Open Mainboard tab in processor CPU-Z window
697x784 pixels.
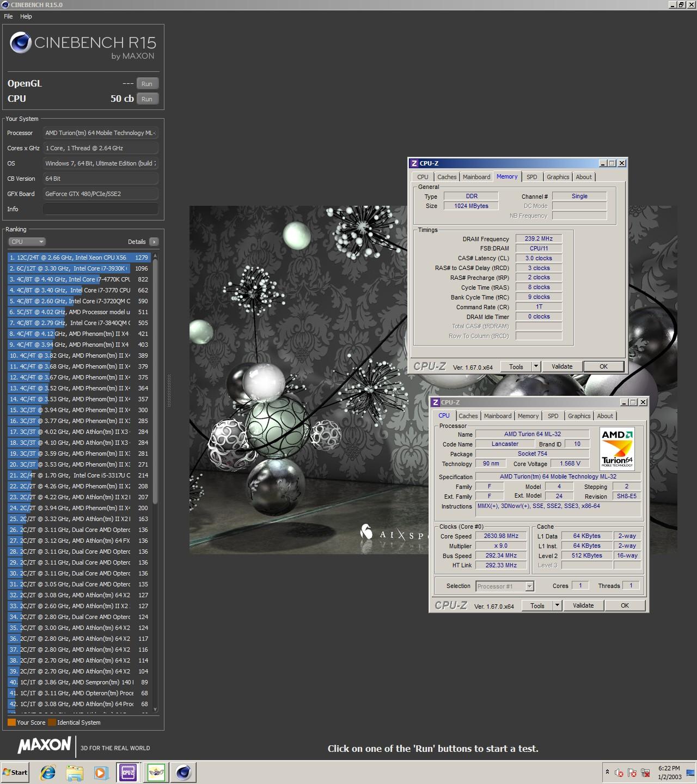point(498,416)
